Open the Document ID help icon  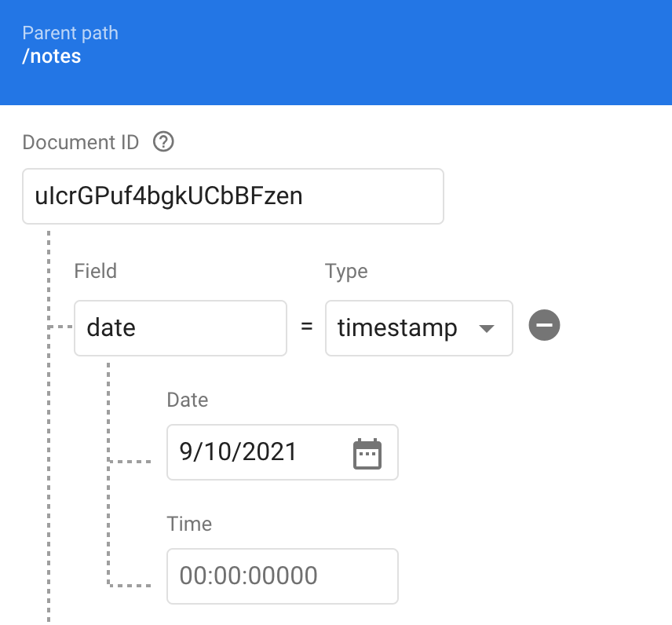[163, 142]
